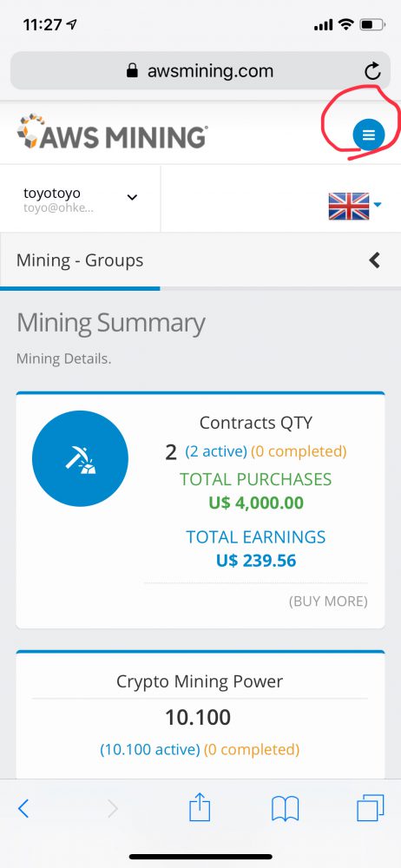The image size is (401, 868).
Task: Collapse the Mining - Groups chevron
Action: (x=375, y=260)
